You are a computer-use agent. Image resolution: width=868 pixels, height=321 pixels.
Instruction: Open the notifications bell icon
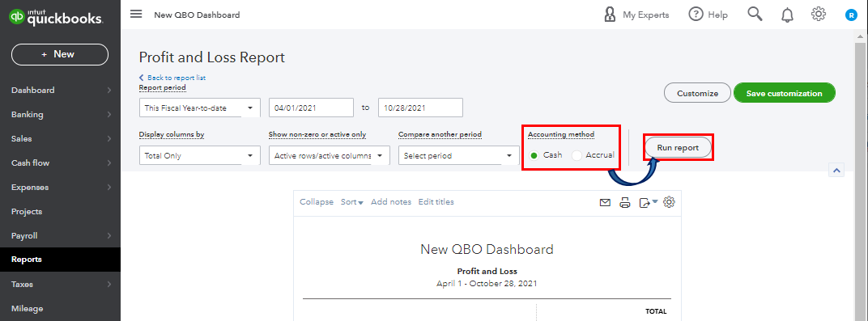(787, 15)
